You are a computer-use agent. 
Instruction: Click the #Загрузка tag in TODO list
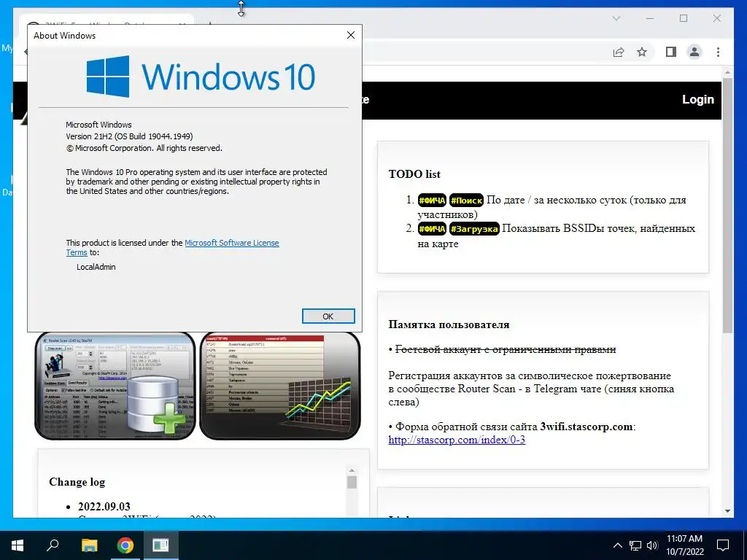(474, 229)
